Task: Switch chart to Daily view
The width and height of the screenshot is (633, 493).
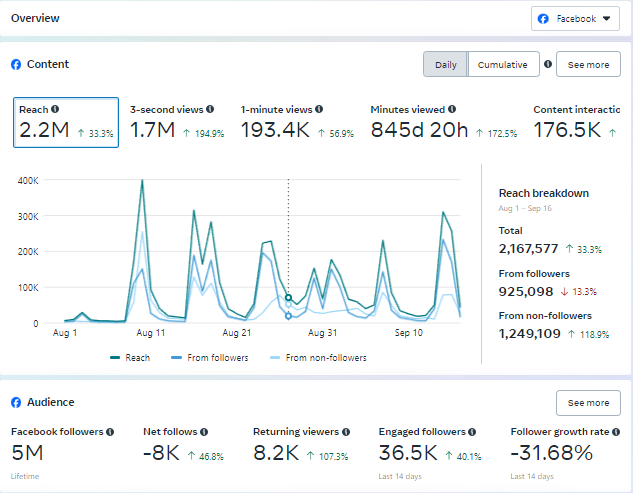Action: [x=446, y=65]
